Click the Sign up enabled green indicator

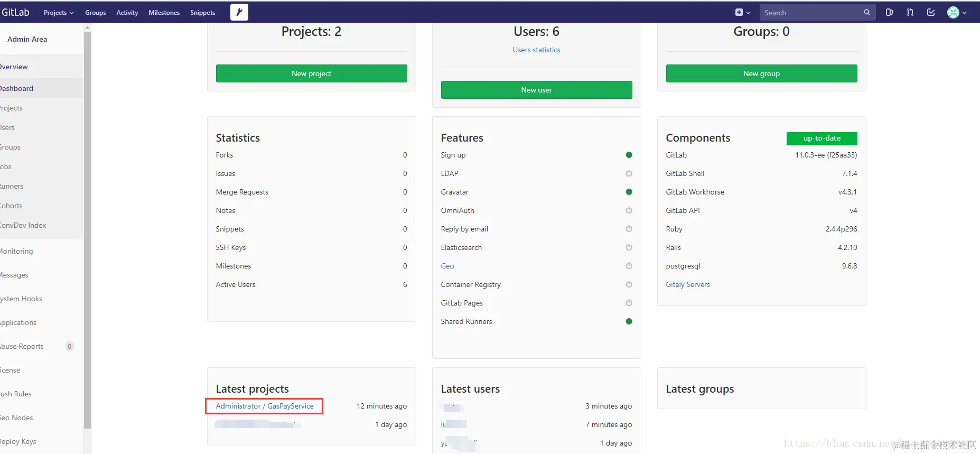coord(629,155)
